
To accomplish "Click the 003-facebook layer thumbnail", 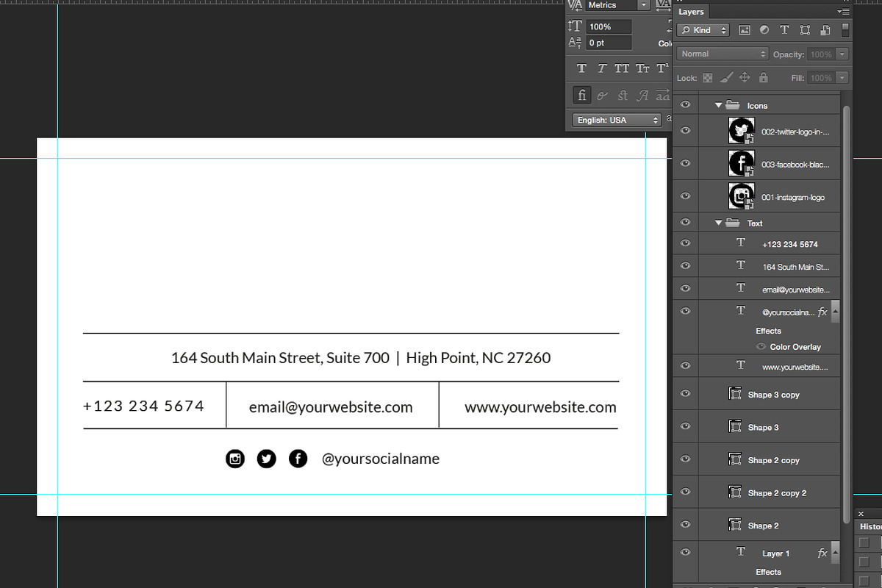I will pyautogui.click(x=742, y=163).
